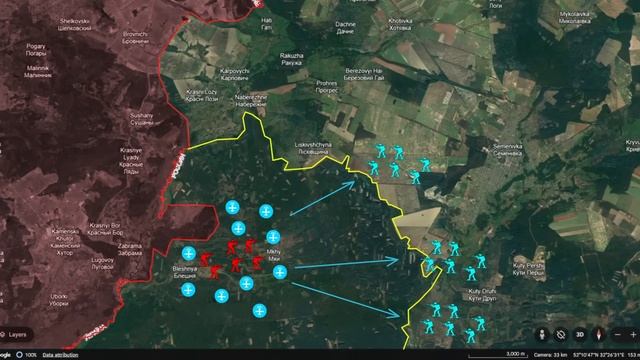640x360 pixels.
Task: Switch the map to 3D view
Action: coord(580,335)
